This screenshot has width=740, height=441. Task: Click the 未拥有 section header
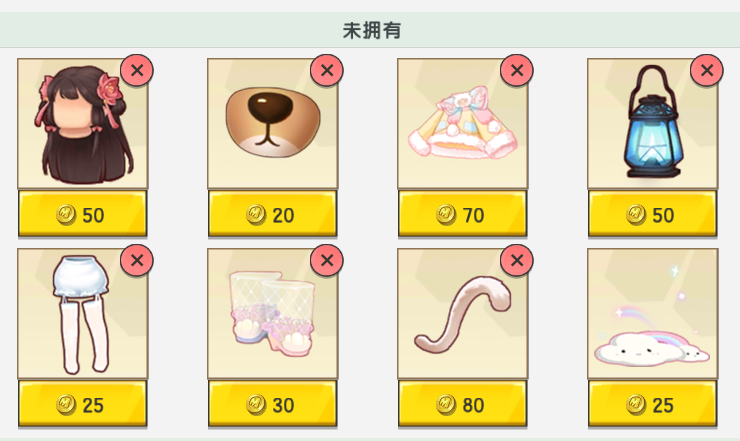tap(370, 30)
